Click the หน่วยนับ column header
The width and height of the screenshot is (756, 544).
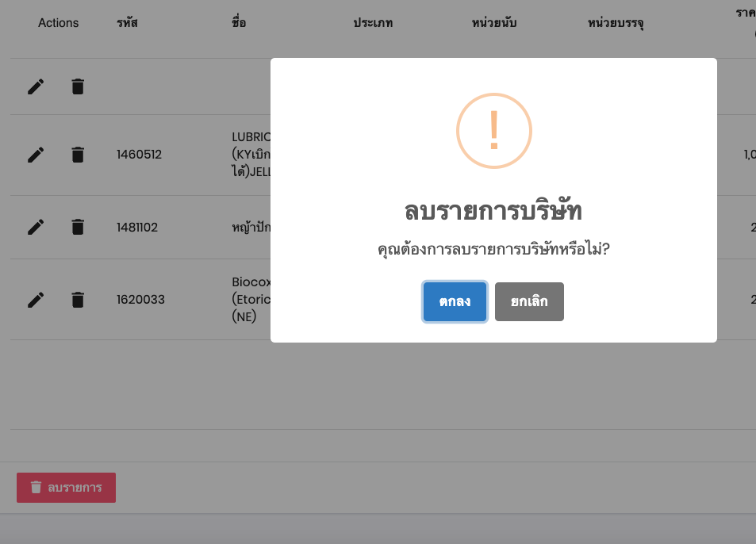point(493,23)
